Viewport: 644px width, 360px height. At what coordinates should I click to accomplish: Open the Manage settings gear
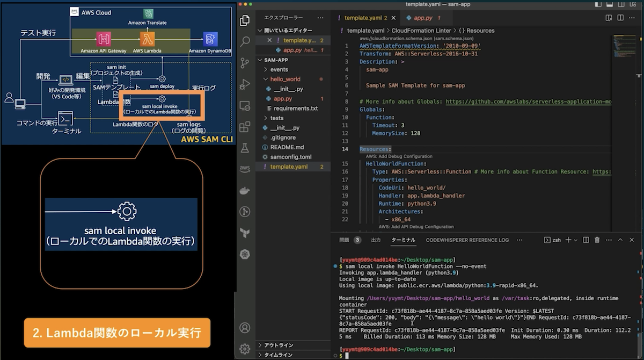pos(245,348)
